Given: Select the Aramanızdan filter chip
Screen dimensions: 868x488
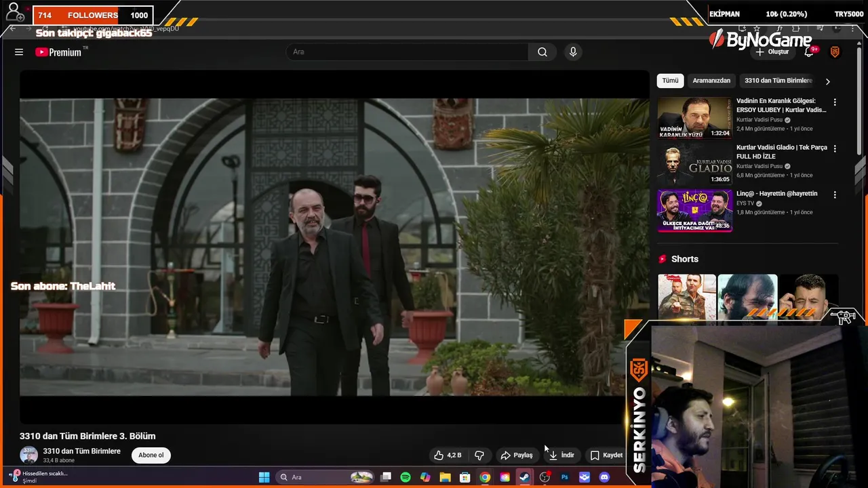Looking at the screenshot, I should 711,81.
